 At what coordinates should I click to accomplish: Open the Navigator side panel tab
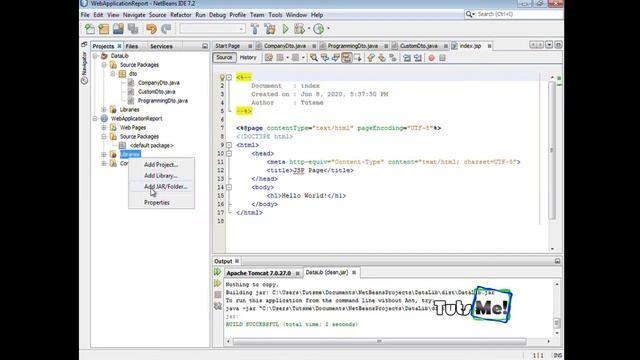tap(84, 67)
